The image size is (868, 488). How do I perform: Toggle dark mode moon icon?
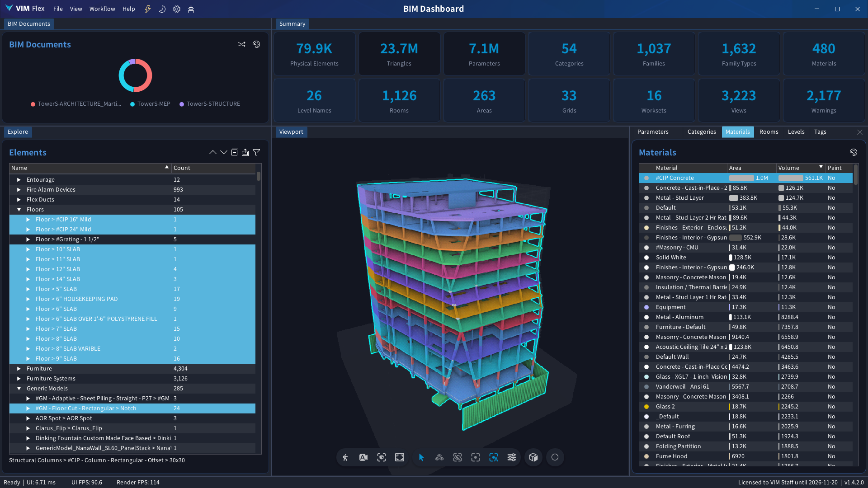(x=162, y=9)
